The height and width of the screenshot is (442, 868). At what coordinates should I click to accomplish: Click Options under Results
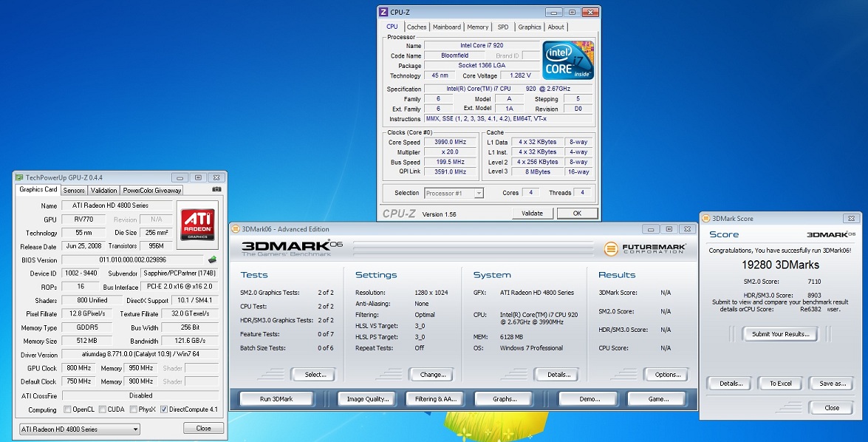click(x=668, y=375)
